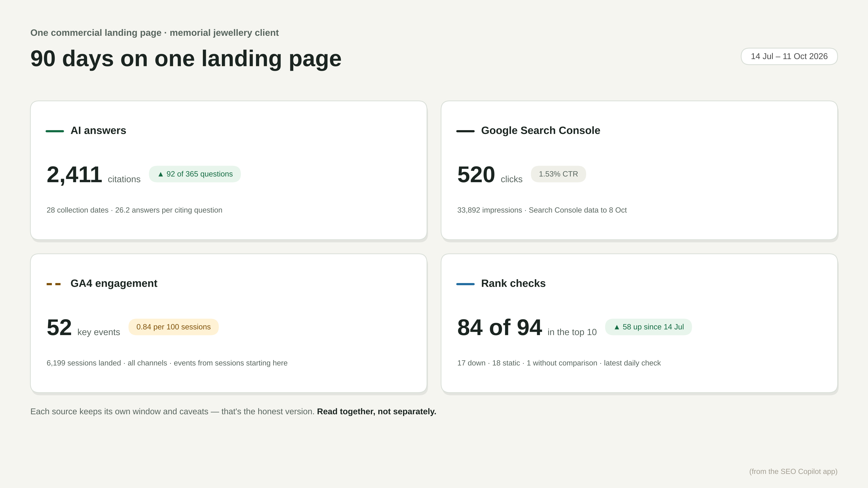Open the Rank checks card heading

513,284
